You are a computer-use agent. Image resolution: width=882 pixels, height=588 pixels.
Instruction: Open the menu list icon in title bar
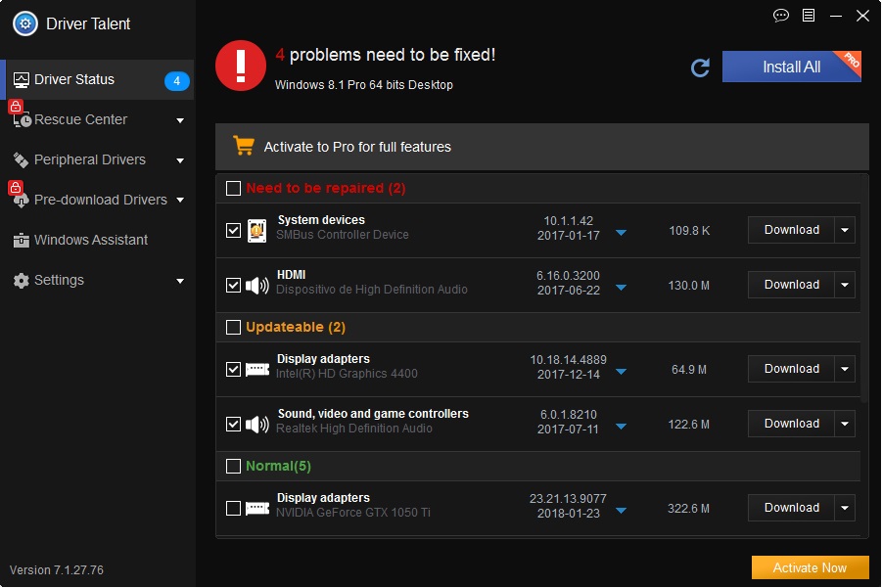click(x=809, y=16)
